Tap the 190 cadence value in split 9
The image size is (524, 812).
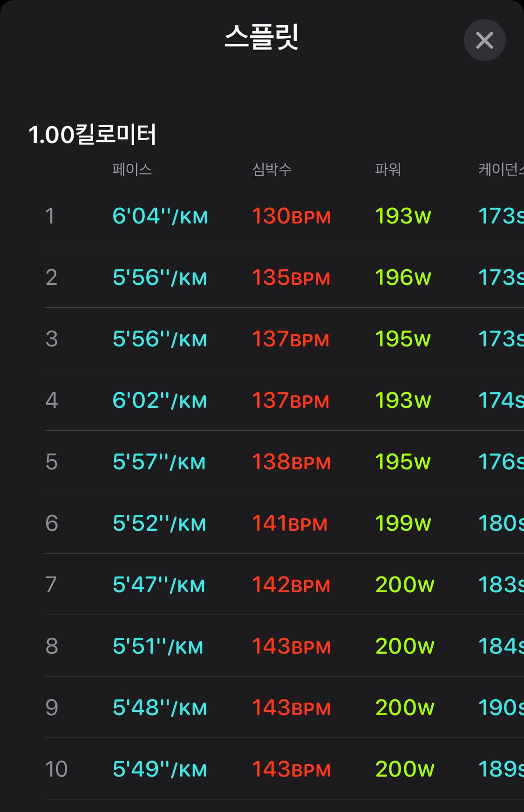pos(501,708)
